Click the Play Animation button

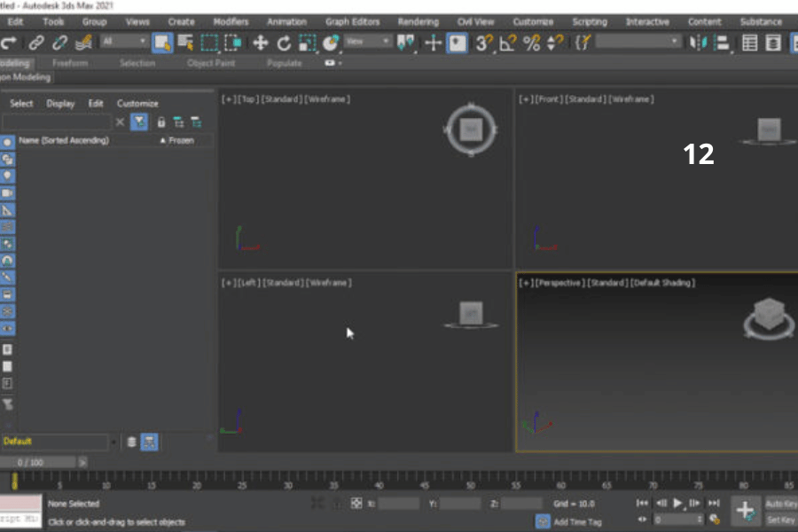tap(678, 504)
